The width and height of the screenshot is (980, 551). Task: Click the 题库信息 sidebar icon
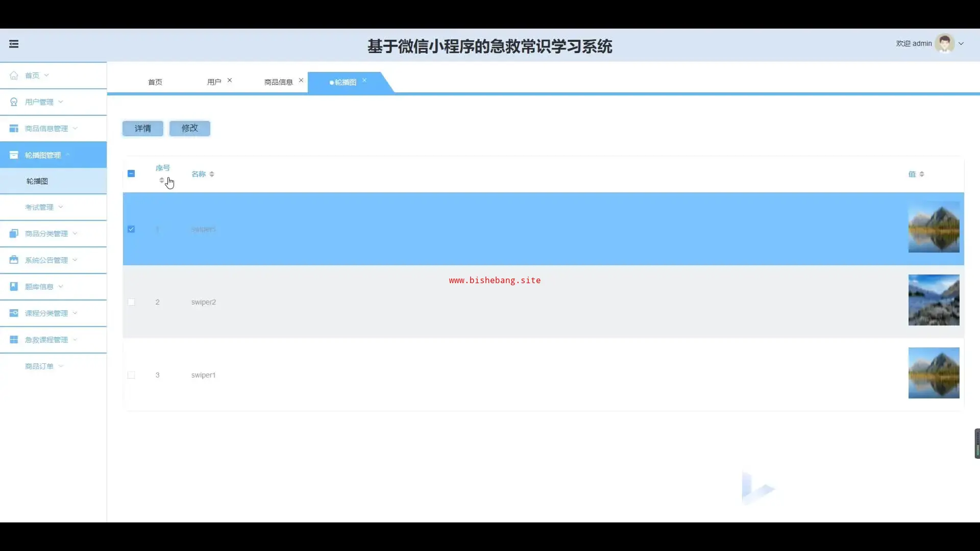(x=14, y=287)
